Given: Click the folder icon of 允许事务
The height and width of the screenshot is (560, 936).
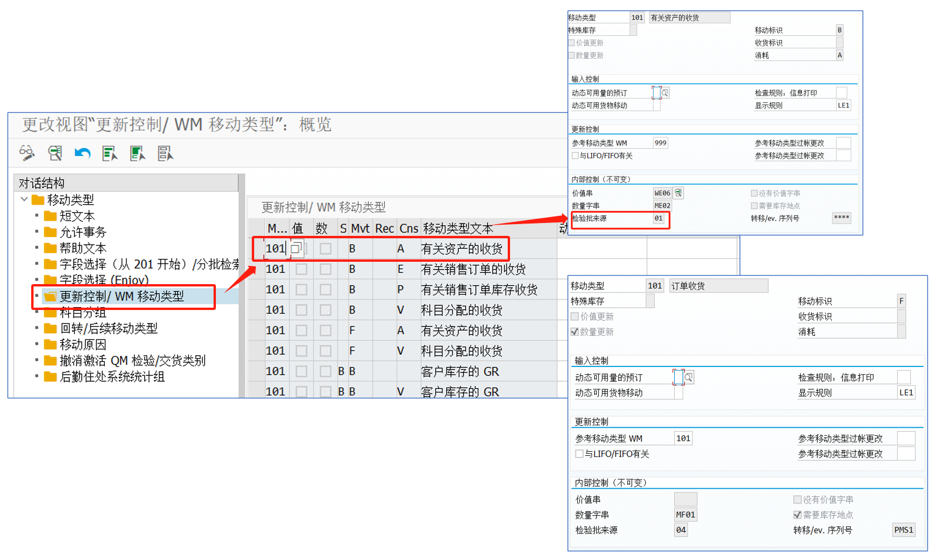Looking at the screenshot, I should 51,232.
